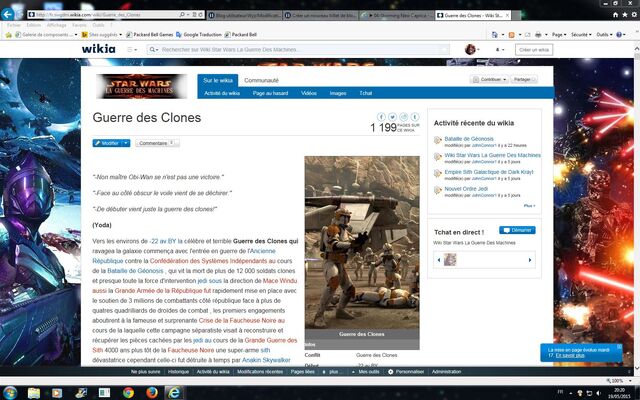Viewport: 640px width, 400px height.
Task: Open the Tchat menu item
Action: (x=366, y=93)
